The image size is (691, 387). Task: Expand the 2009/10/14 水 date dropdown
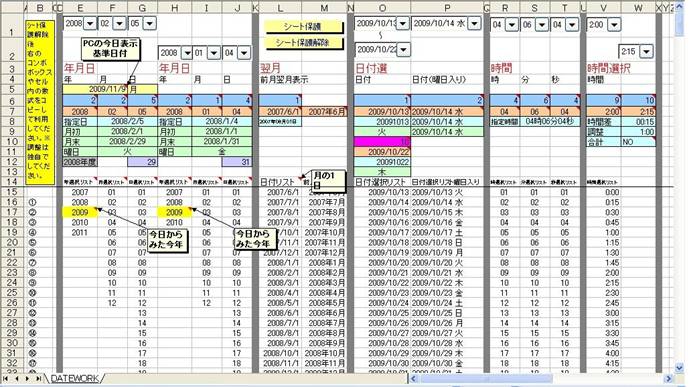(x=474, y=23)
